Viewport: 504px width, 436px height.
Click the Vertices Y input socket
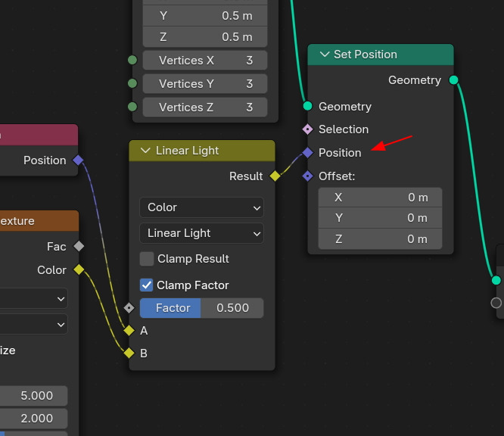click(132, 83)
